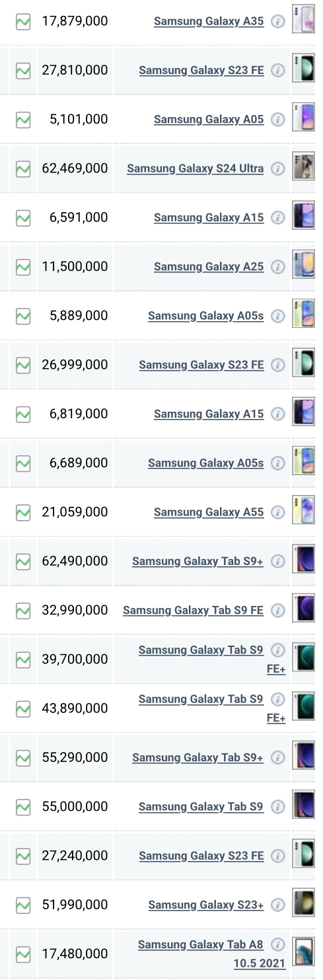Click the Galaxy Tab A8 10.5 thumbnail

[303, 954]
